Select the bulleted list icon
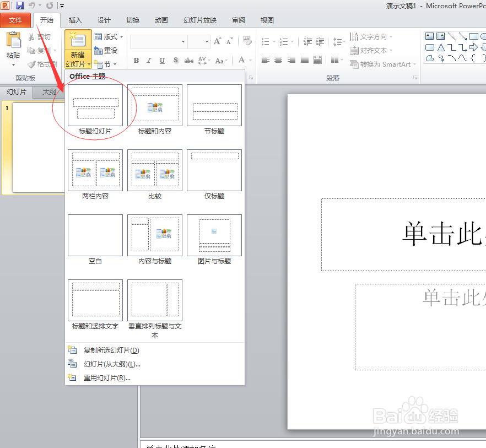Screen dimensions: 486x448 pyautogui.click(x=266, y=41)
